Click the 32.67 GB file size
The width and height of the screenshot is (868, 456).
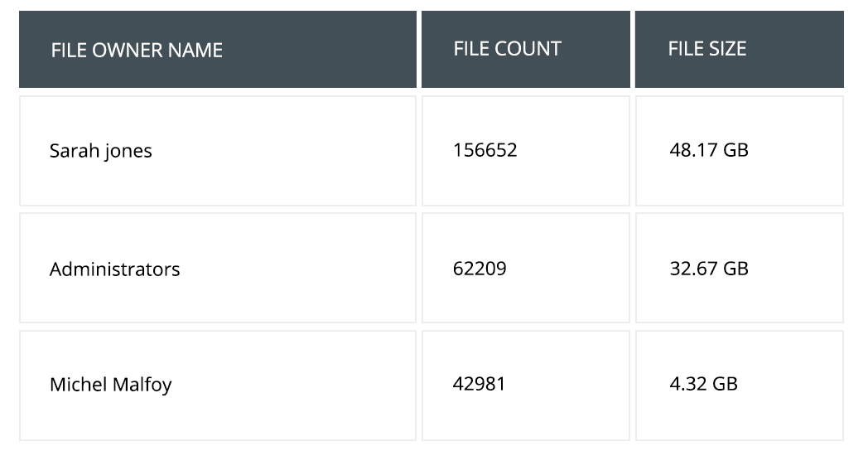[709, 269]
